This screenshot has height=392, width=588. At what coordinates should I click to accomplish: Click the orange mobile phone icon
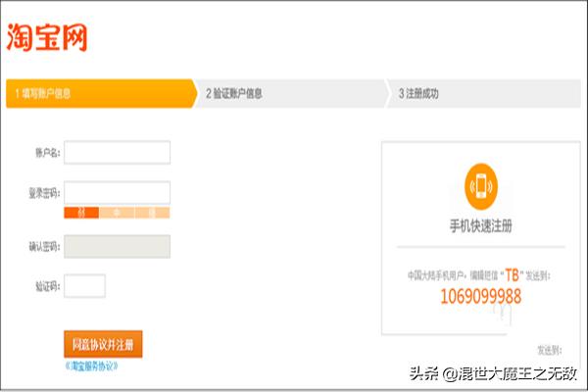pos(481,186)
